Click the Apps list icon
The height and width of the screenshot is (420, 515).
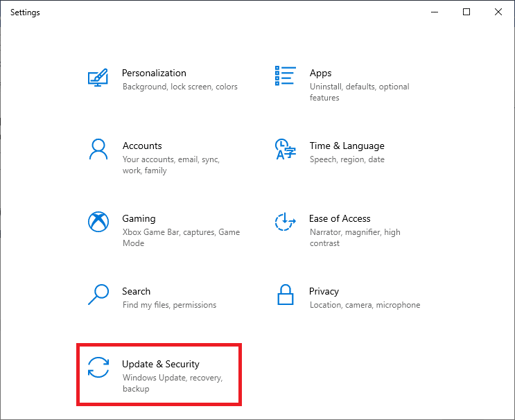[x=286, y=76]
